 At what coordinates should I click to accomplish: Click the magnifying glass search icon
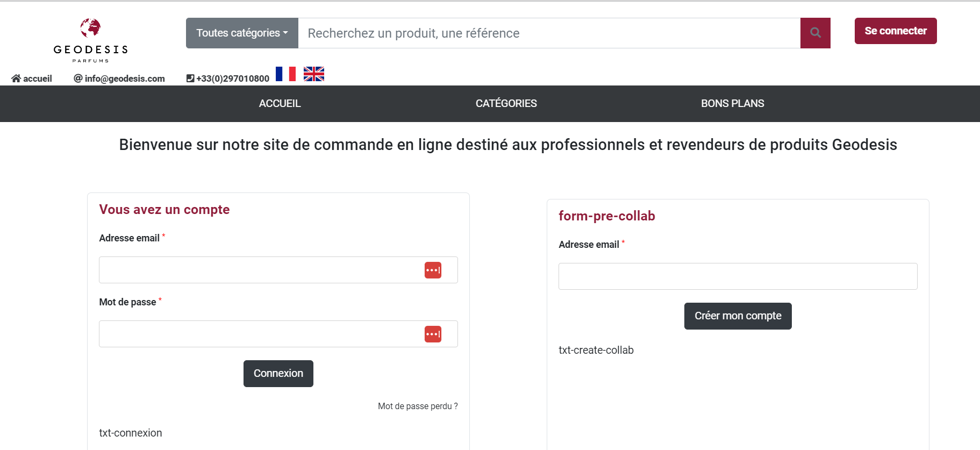pyautogui.click(x=815, y=33)
